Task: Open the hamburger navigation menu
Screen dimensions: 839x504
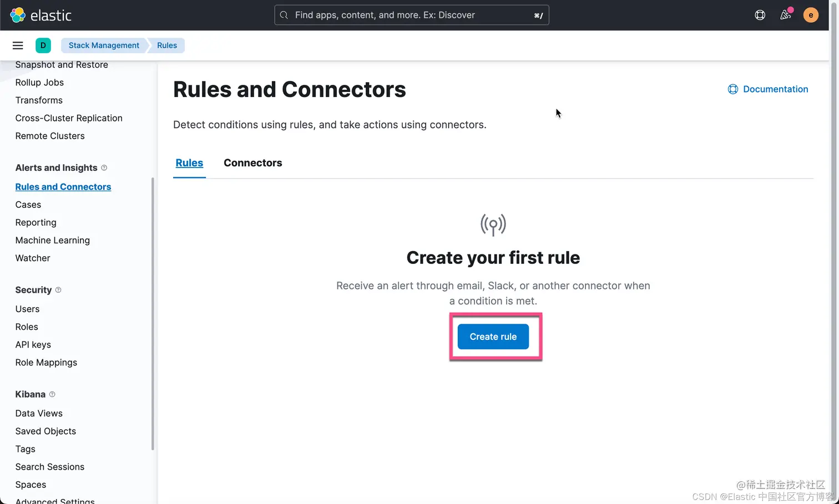Action: click(18, 45)
